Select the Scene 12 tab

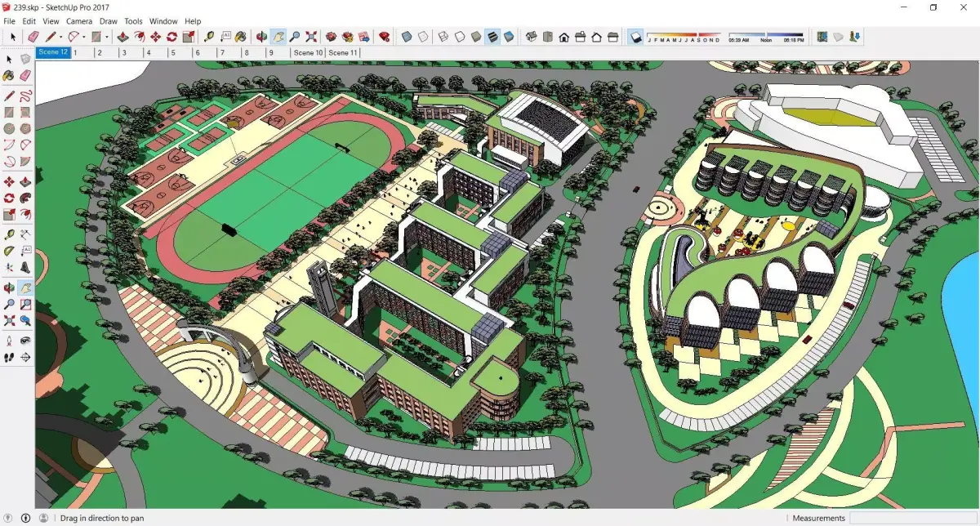pyautogui.click(x=53, y=52)
